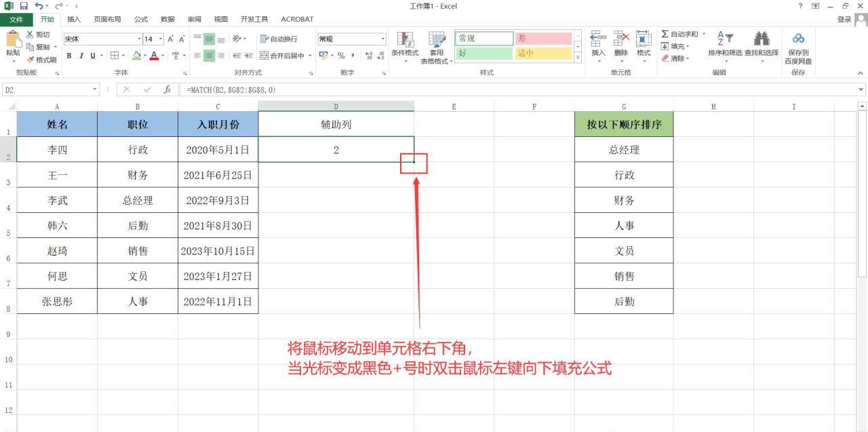Open the Clear (清除) menu

[675, 58]
